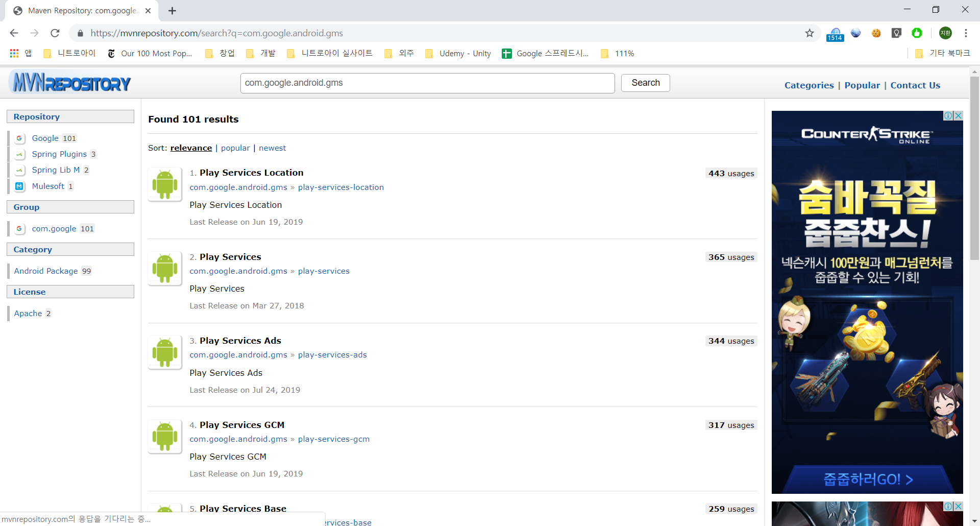980x526 pixels.
Task: Open the play-services-location artifact link
Action: pos(341,187)
